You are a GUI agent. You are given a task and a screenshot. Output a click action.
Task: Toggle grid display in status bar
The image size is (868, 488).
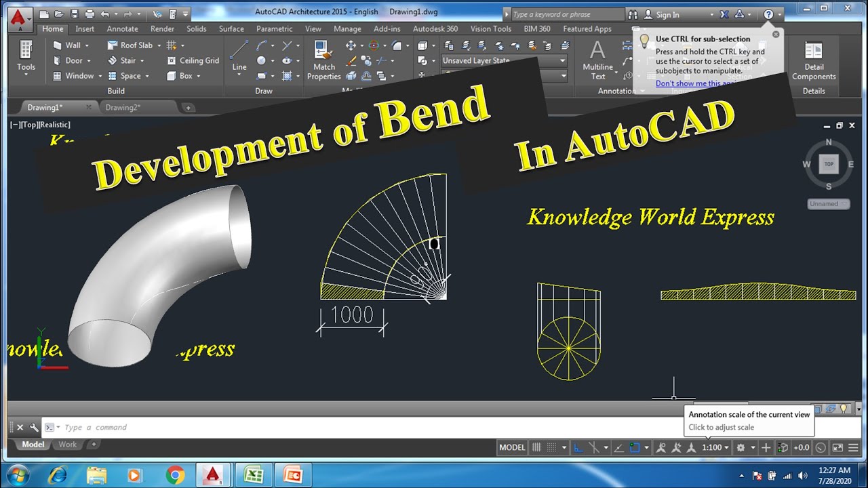pyautogui.click(x=536, y=447)
